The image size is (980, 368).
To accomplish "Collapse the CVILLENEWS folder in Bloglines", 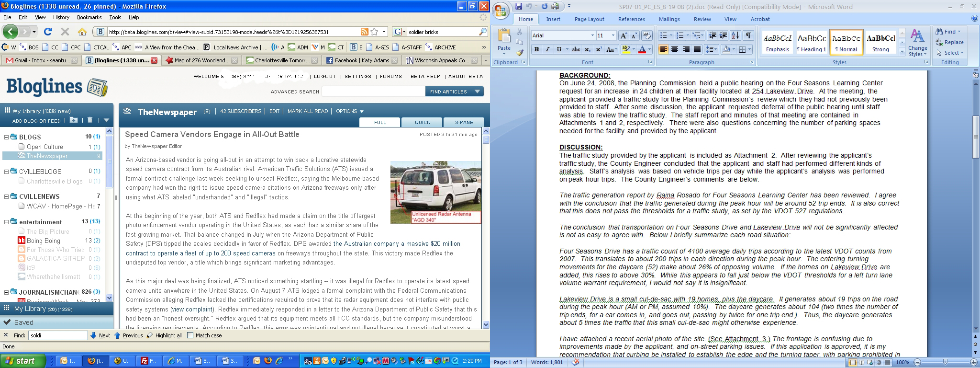I will pyautogui.click(x=7, y=196).
